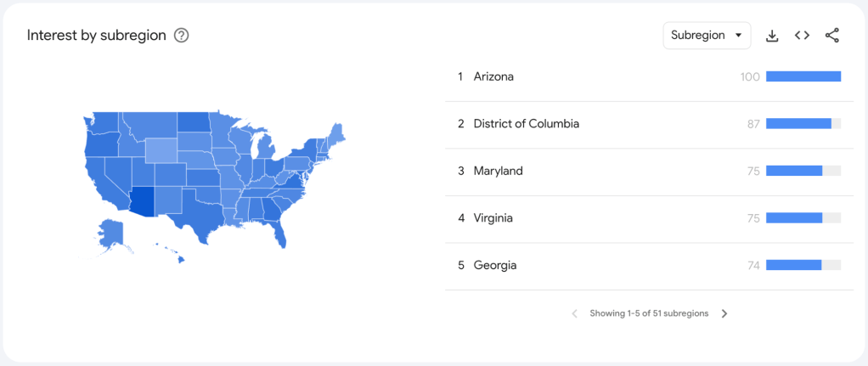
Task: Download the subregion data as CSV
Action: 772,36
